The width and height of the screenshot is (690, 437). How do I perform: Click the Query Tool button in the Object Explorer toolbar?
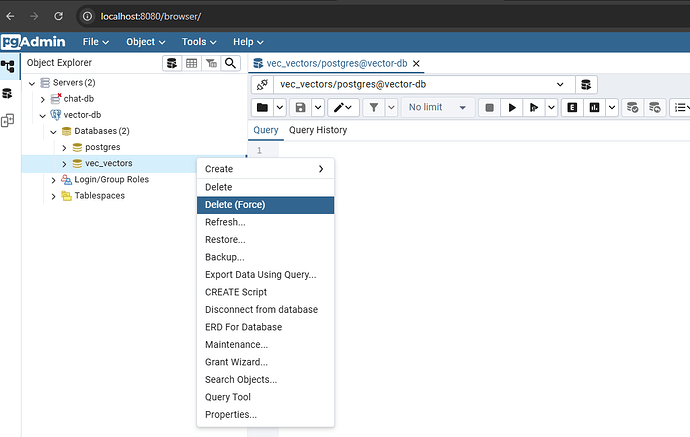(172, 63)
